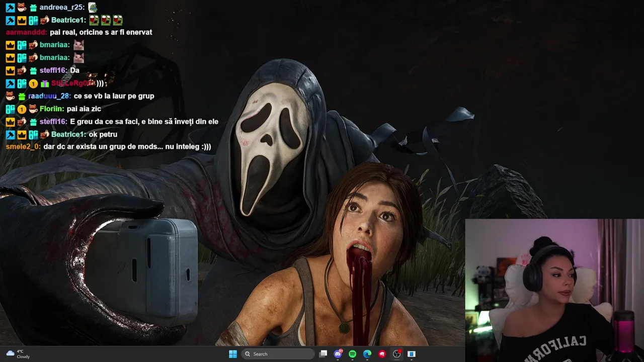The image size is (644, 362).
Task: Launch Microsoft Edge from the taskbar
Action: (367, 354)
